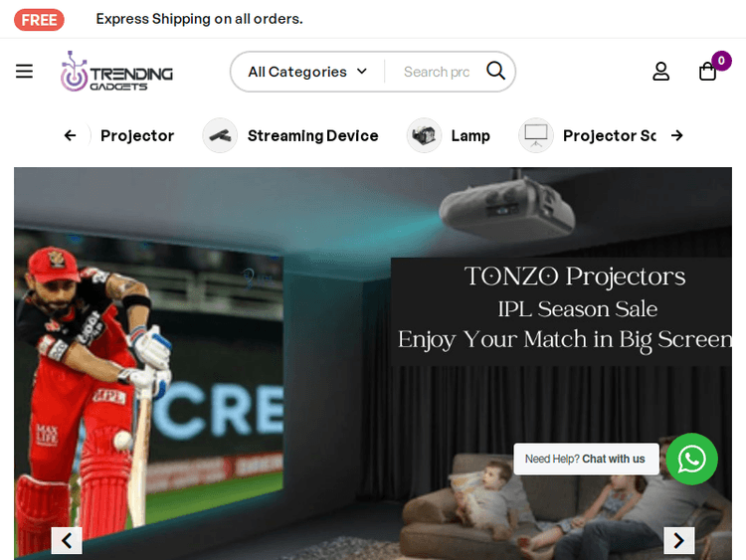Select the Projector category
This screenshot has height=560, width=746.
click(137, 136)
